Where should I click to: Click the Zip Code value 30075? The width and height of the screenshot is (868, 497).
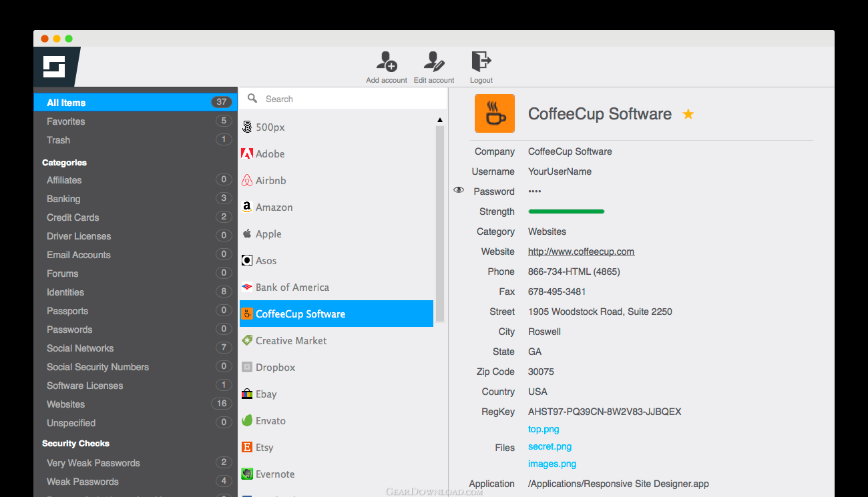coord(541,372)
